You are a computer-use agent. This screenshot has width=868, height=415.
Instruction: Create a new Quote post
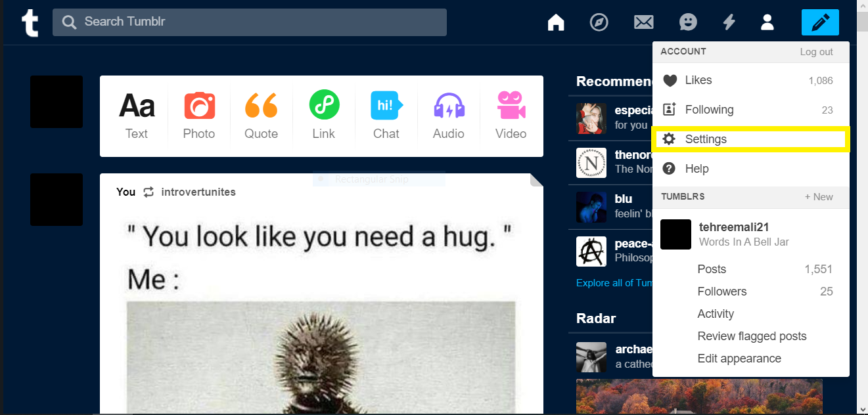click(x=262, y=116)
